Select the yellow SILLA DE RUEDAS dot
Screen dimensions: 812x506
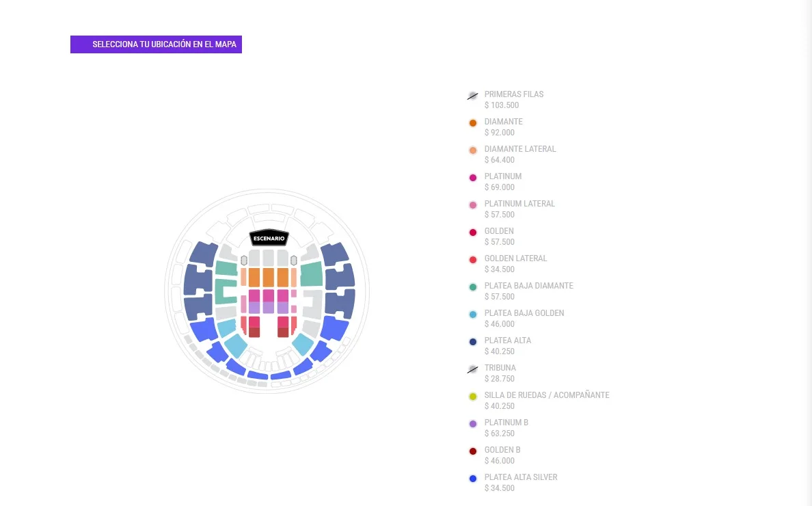tap(473, 397)
